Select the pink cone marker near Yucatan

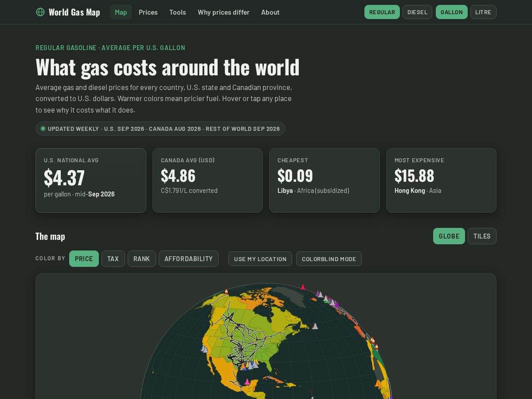point(247,382)
